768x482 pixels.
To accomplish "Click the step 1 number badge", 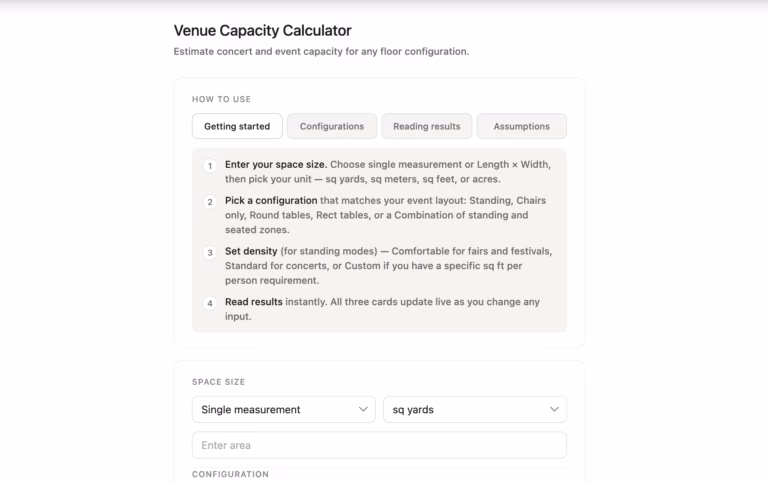I will tap(210, 165).
